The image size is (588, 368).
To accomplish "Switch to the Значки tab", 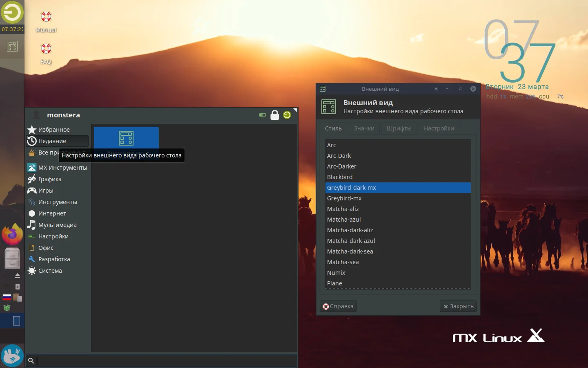I will click(x=364, y=128).
